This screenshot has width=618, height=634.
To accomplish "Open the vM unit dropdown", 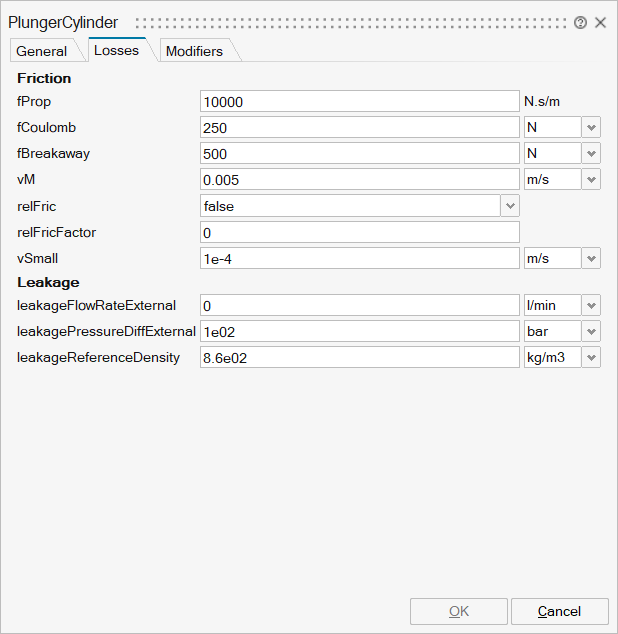I will [591, 180].
